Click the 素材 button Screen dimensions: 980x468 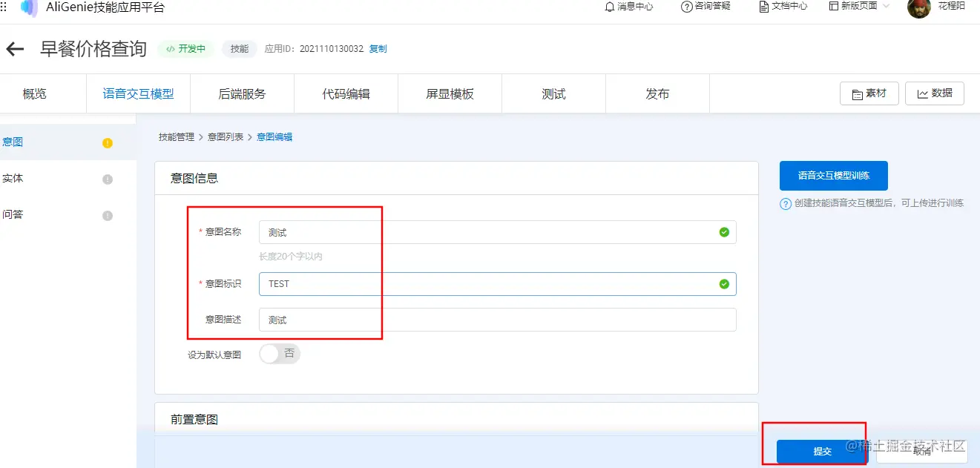pos(869,93)
